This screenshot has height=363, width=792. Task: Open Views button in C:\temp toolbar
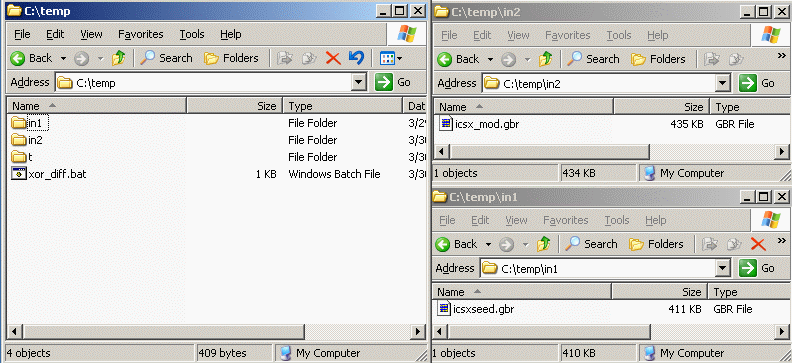(x=390, y=59)
